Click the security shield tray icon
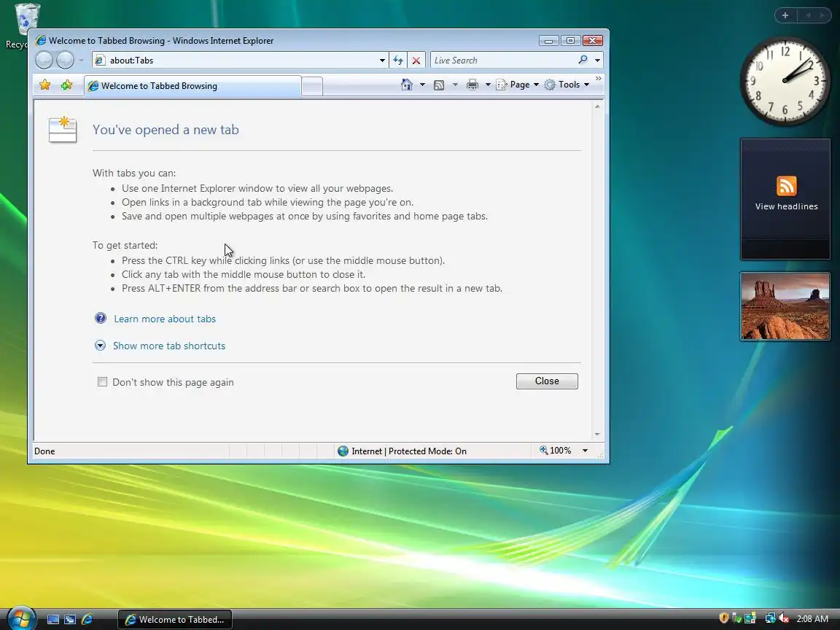840x630 pixels. 724,618
